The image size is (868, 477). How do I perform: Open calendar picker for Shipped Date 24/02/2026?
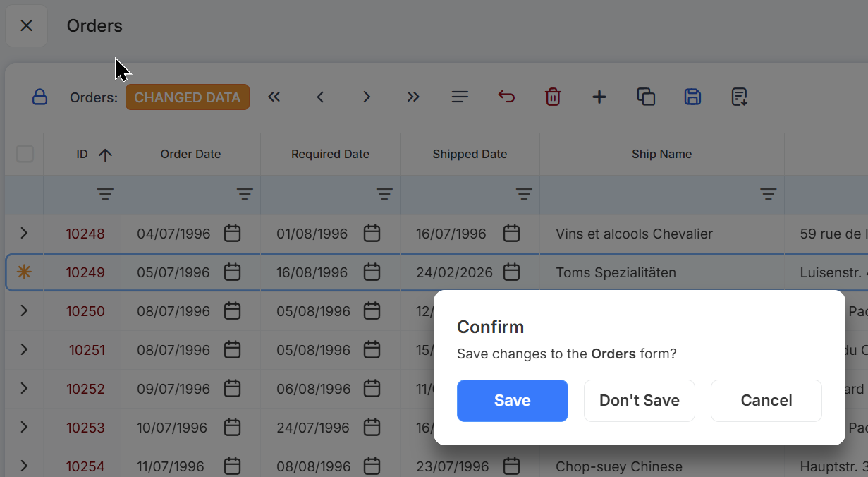pyautogui.click(x=511, y=272)
